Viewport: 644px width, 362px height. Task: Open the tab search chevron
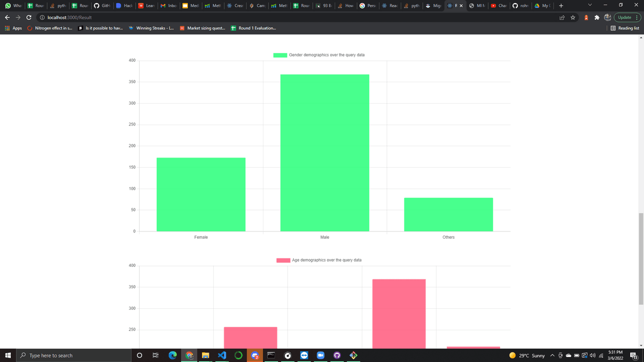(x=590, y=5)
